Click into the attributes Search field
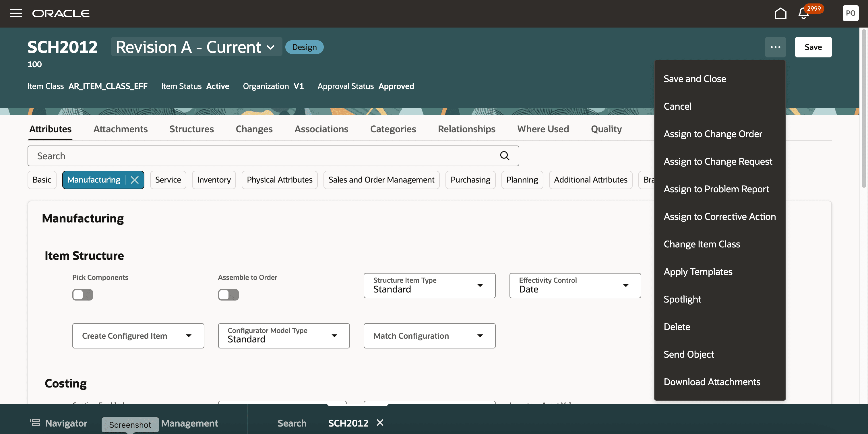The image size is (868, 434). [x=263, y=156]
